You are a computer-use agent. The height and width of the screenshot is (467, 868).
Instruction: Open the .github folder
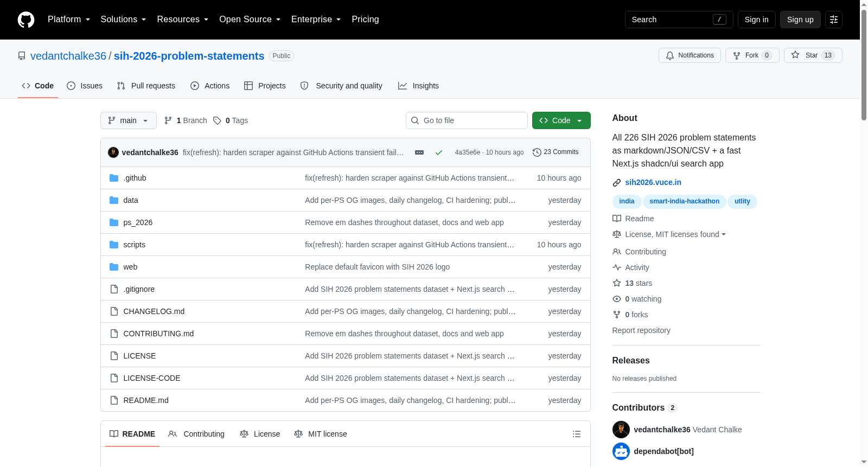coord(135,178)
